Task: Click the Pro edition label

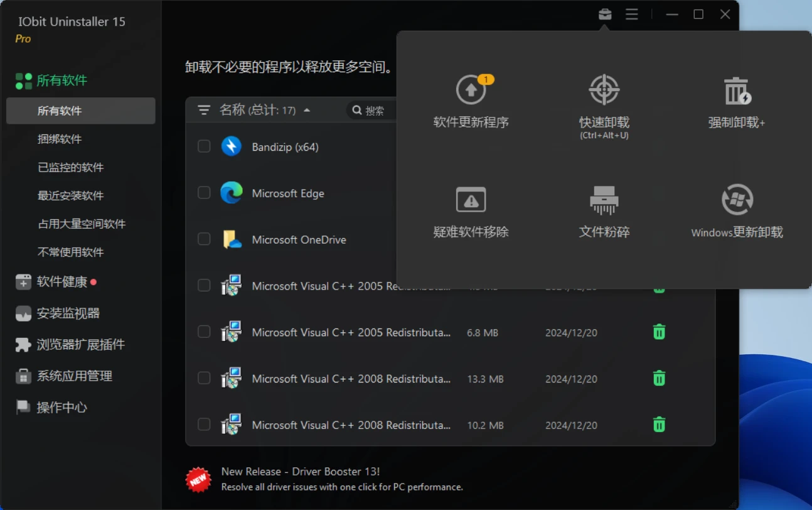Action: (x=23, y=39)
